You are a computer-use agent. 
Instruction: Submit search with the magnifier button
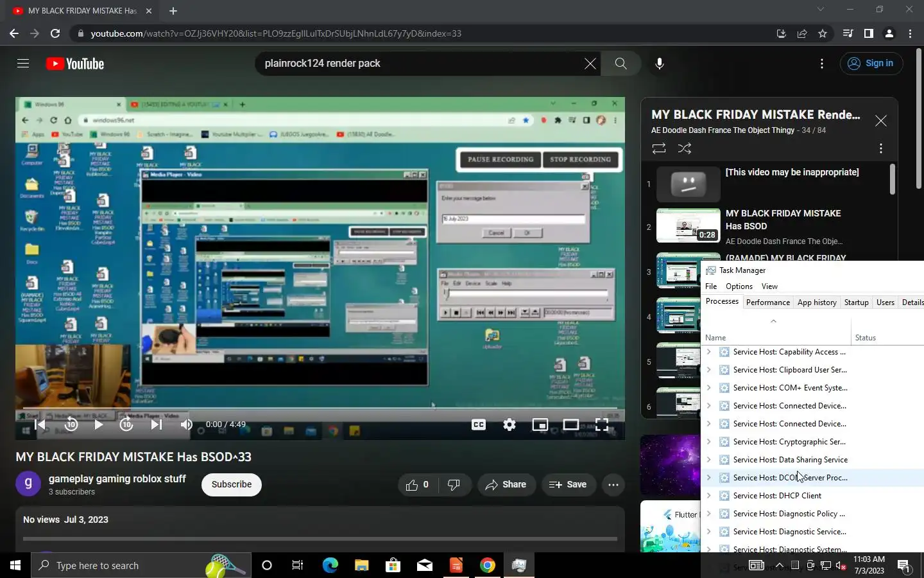[x=620, y=64]
